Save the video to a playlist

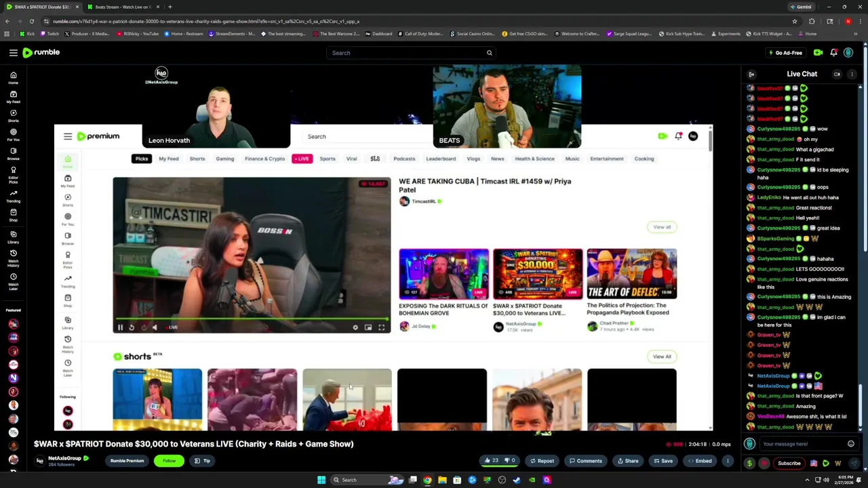(x=663, y=461)
